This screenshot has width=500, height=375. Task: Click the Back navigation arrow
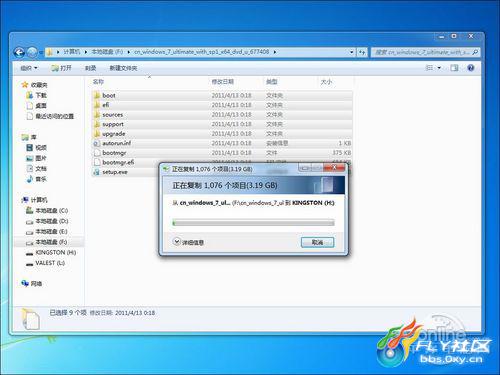(19, 52)
